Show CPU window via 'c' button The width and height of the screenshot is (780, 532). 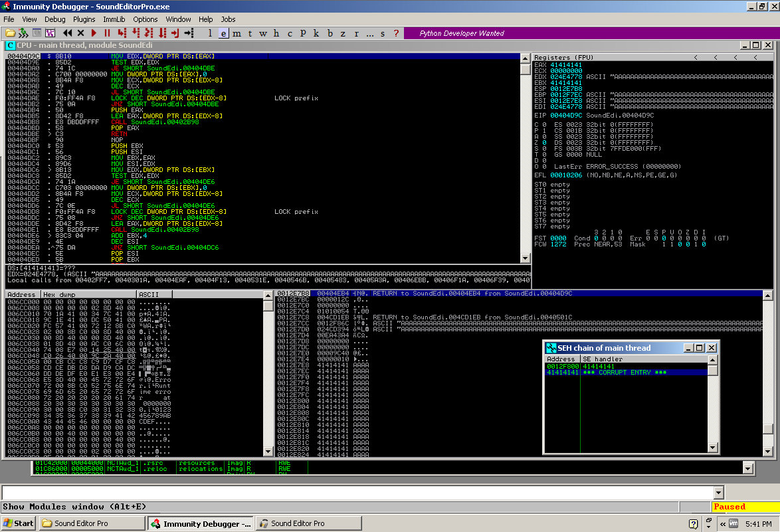[290, 33]
